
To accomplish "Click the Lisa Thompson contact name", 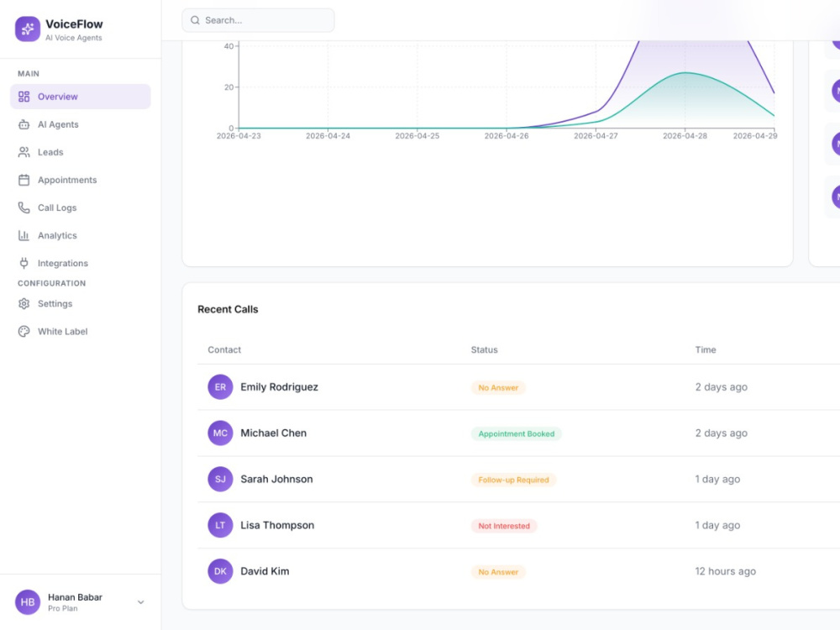I will click(x=277, y=525).
